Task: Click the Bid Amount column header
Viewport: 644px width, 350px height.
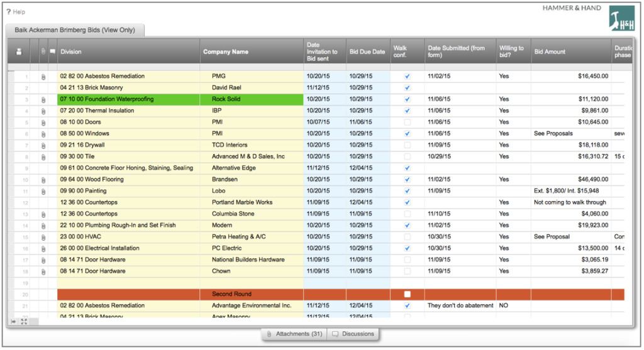Action: pyautogui.click(x=571, y=52)
